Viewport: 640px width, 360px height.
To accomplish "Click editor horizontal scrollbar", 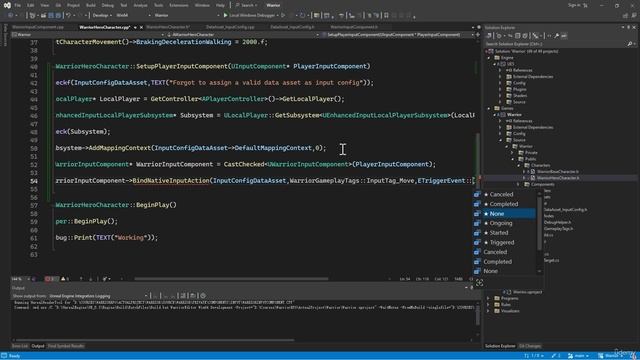I will click(231, 279).
